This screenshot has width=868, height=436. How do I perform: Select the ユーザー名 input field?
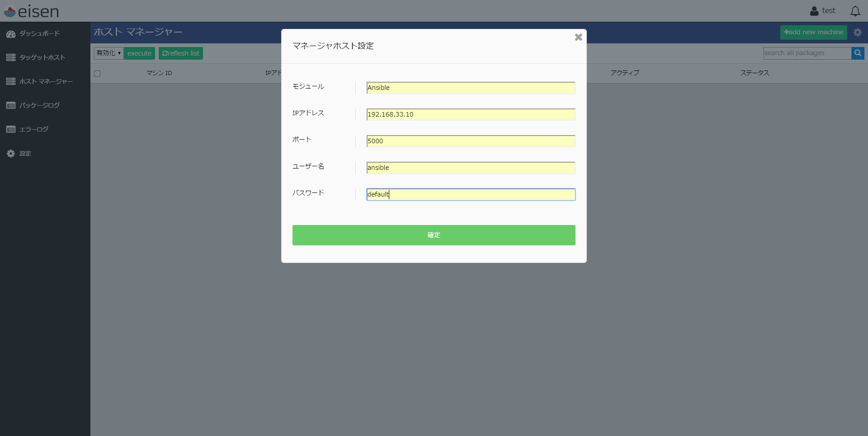[x=471, y=168]
